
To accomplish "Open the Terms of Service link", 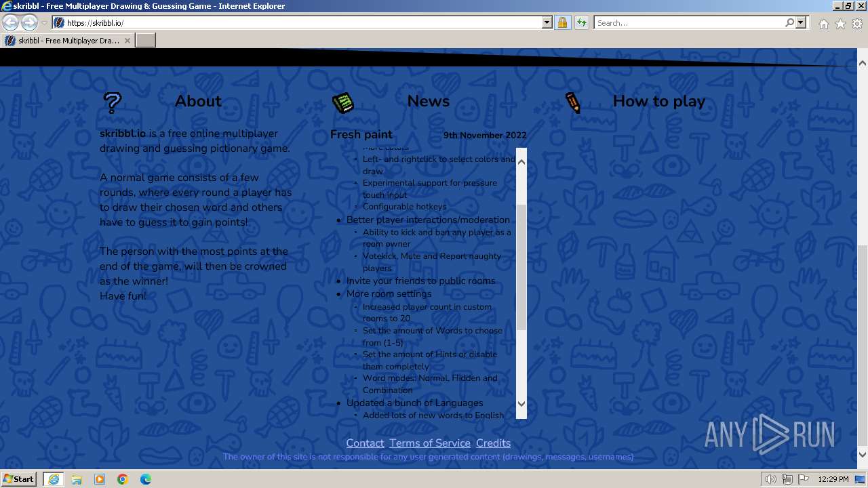I will [430, 443].
